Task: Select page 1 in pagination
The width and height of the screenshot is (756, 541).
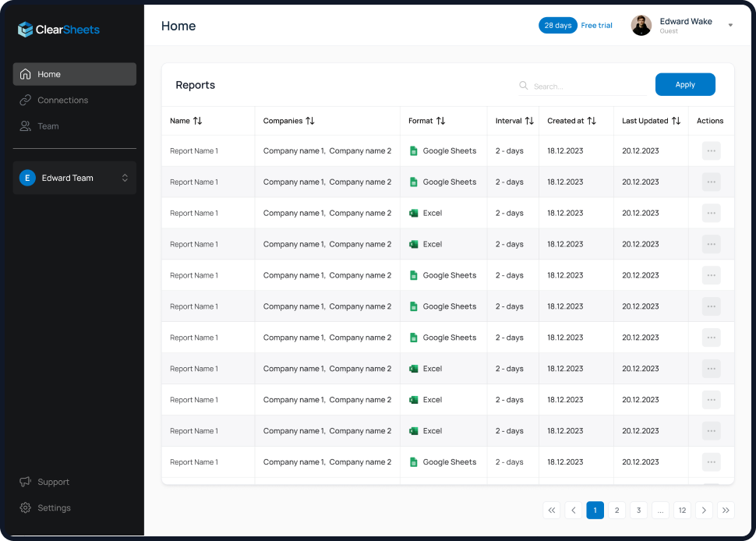Action: click(595, 510)
